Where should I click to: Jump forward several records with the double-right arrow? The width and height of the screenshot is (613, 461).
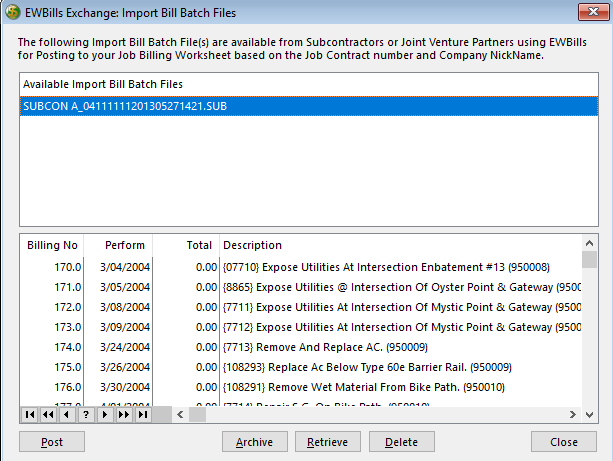click(124, 414)
